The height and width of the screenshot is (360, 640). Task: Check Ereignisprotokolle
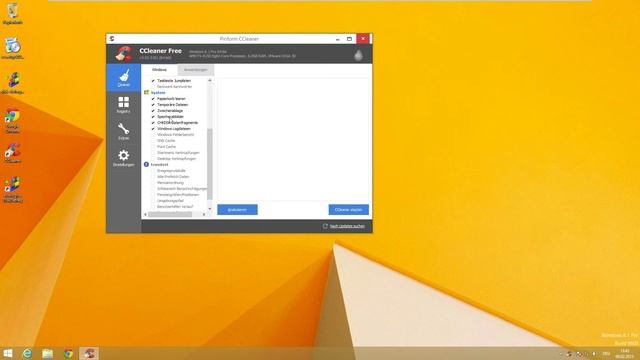(153, 171)
